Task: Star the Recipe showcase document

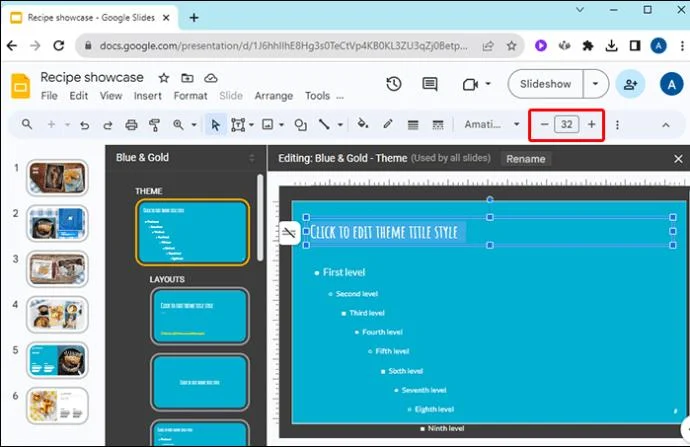Action: pos(164,78)
